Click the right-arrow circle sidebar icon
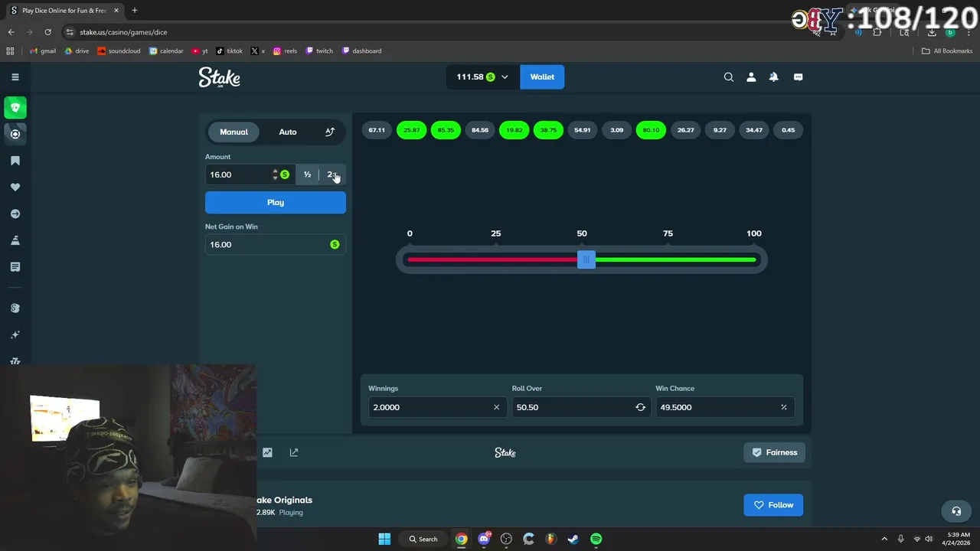980x551 pixels. (x=15, y=214)
